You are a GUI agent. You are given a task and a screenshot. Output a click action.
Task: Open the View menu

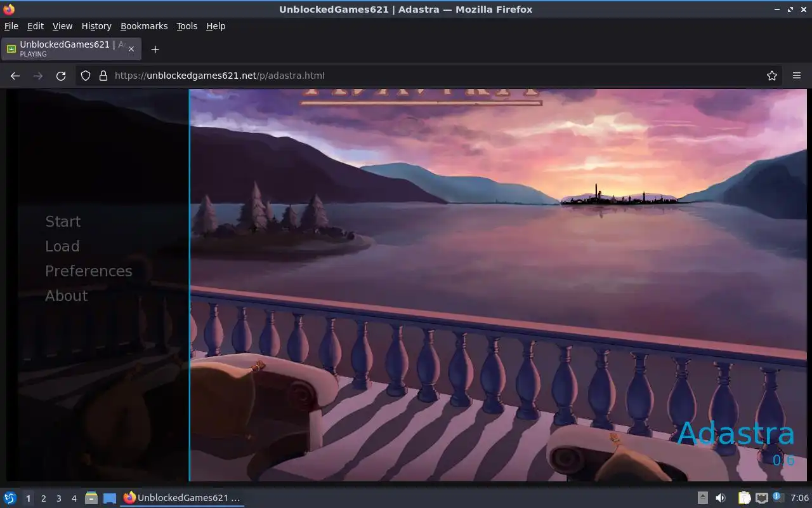coord(62,26)
